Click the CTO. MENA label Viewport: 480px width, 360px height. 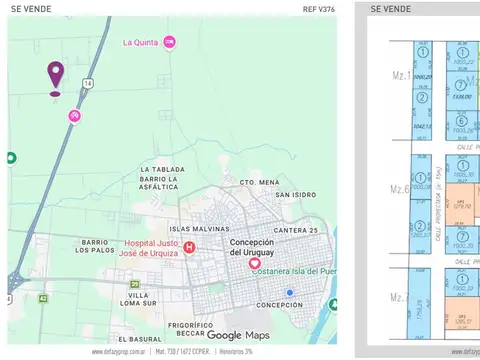[x=260, y=182]
